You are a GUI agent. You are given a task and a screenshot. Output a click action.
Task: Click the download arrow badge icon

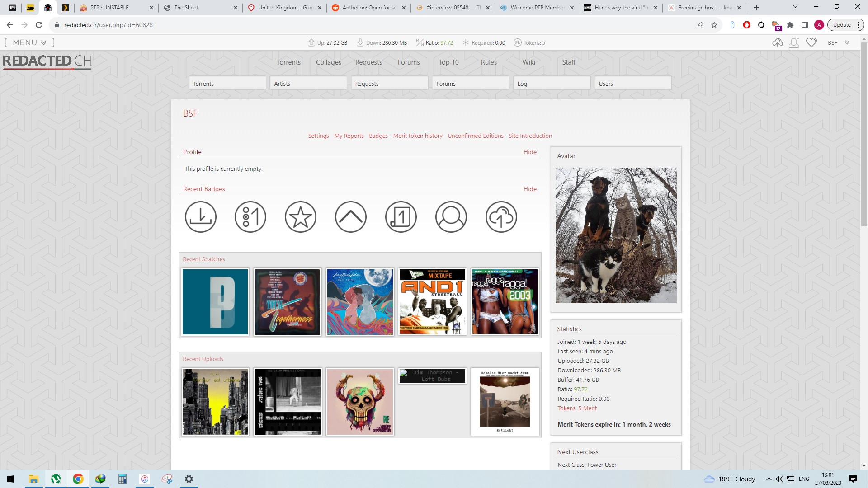tap(200, 217)
